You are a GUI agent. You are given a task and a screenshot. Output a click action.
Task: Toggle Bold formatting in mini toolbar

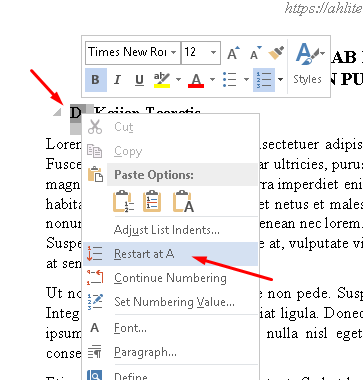96,80
